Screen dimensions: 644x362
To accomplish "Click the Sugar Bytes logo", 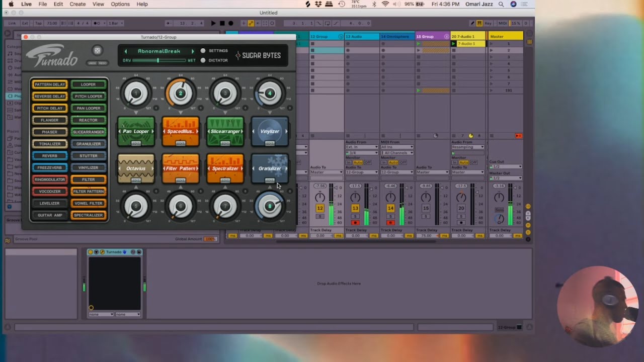I will (258, 55).
